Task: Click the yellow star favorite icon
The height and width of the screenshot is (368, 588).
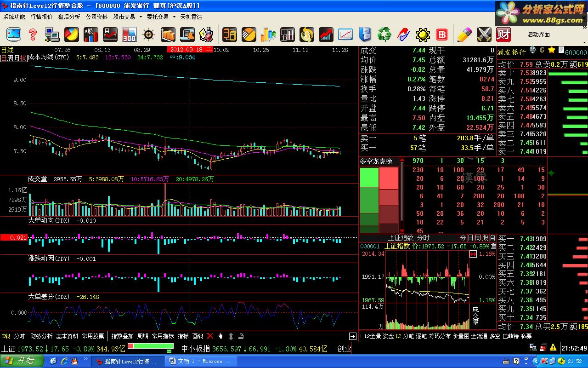Action: [x=551, y=50]
